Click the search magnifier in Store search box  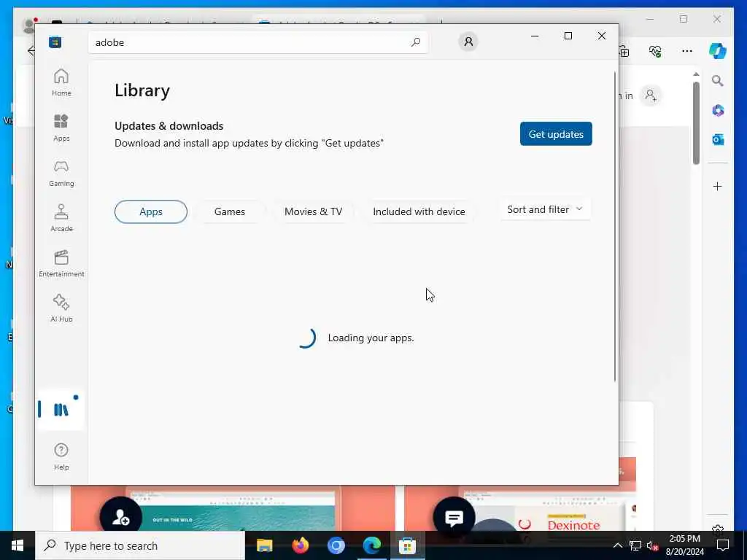415,42
